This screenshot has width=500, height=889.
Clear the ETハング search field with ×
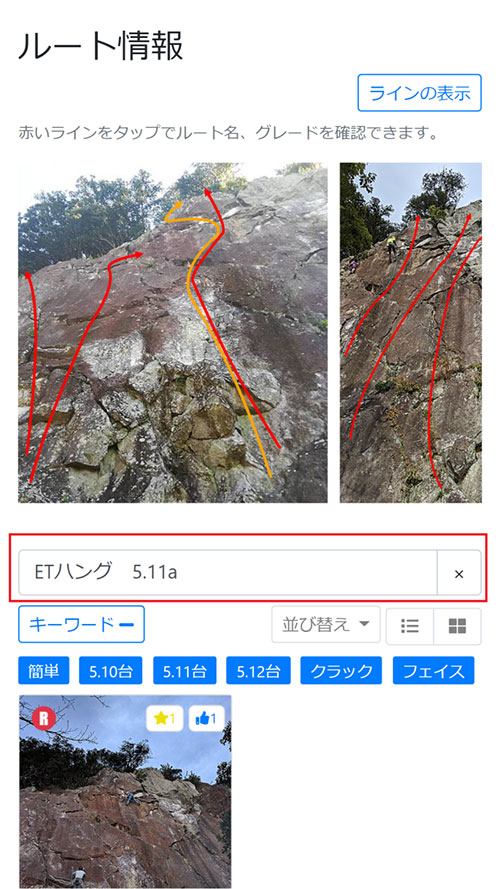point(459,573)
